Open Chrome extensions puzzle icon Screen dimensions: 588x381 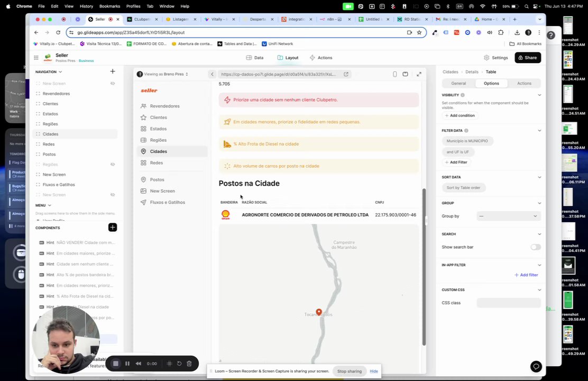click(x=501, y=32)
